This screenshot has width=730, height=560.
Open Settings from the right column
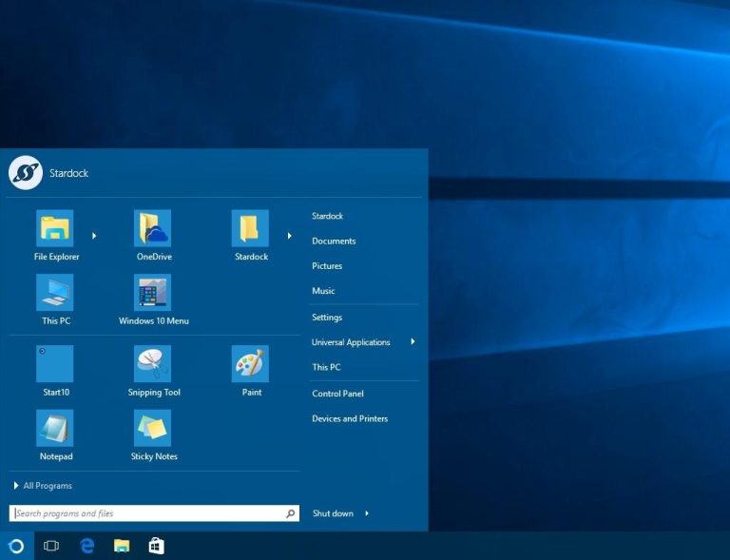click(327, 318)
